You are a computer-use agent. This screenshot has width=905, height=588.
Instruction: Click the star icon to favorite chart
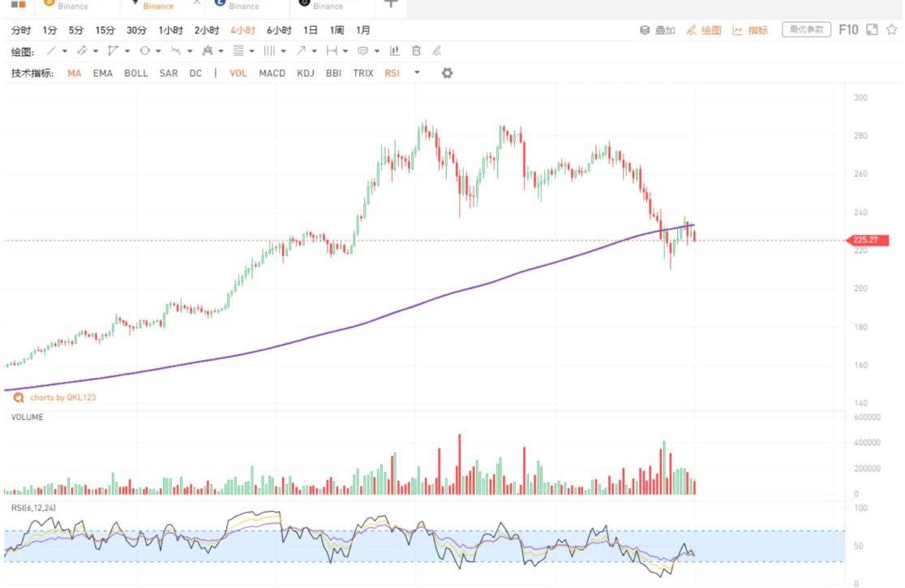coord(892,30)
